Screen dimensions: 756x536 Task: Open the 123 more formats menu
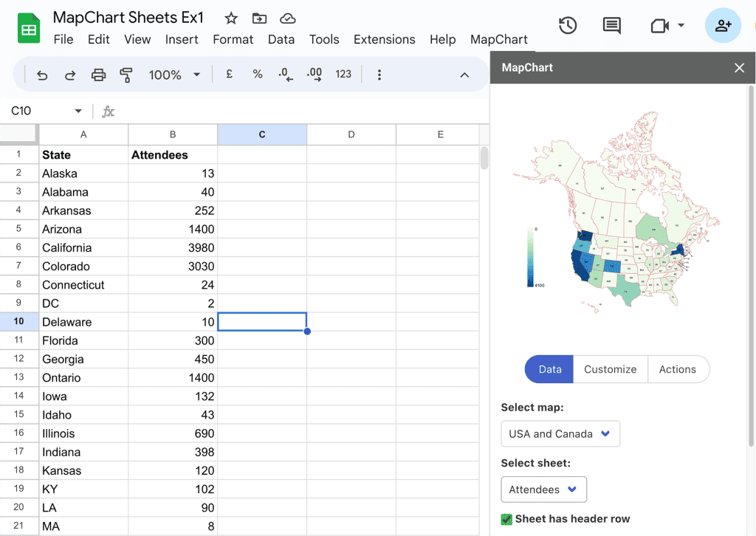pyautogui.click(x=343, y=74)
